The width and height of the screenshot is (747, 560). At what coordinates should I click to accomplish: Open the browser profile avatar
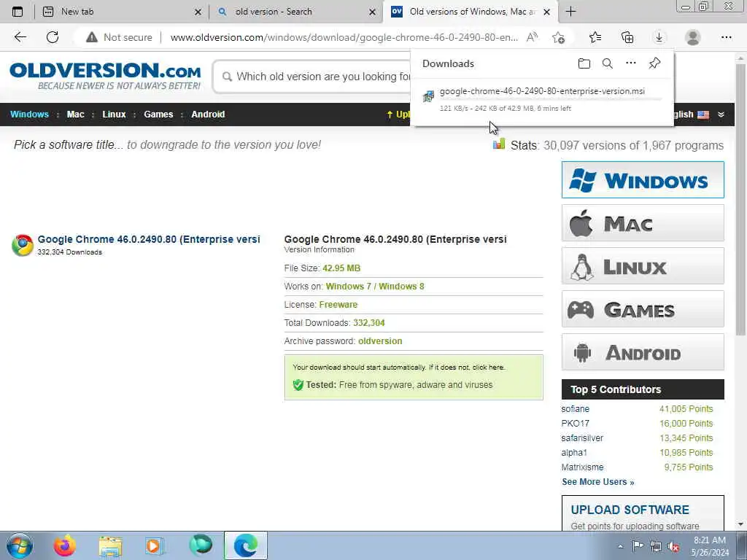point(693,37)
